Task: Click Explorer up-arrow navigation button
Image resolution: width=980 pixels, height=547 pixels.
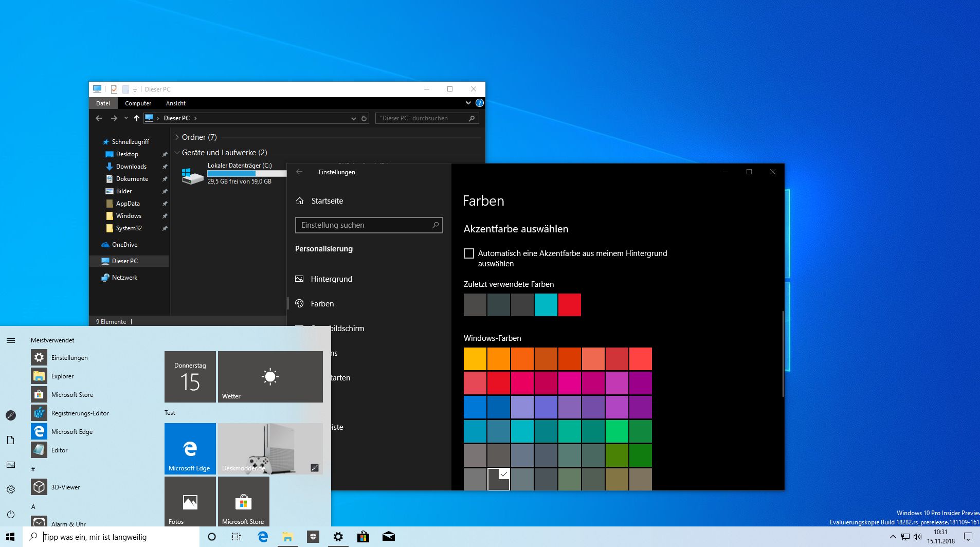Action: pyautogui.click(x=136, y=118)
